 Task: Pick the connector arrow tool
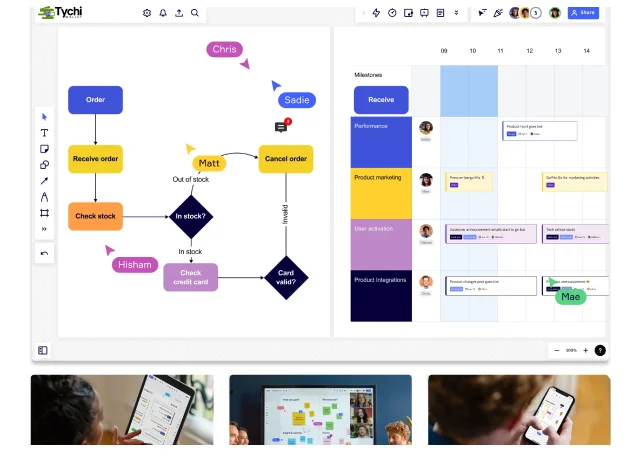point(44,181)
